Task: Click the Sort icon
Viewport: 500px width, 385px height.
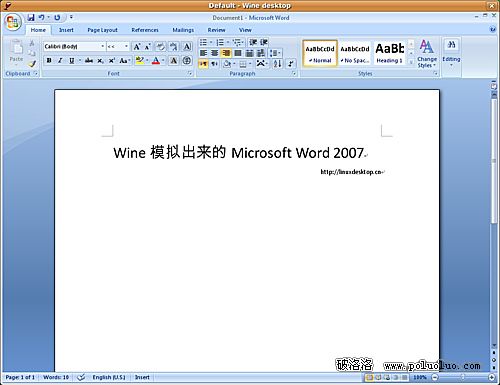Action: pos(277,63)
